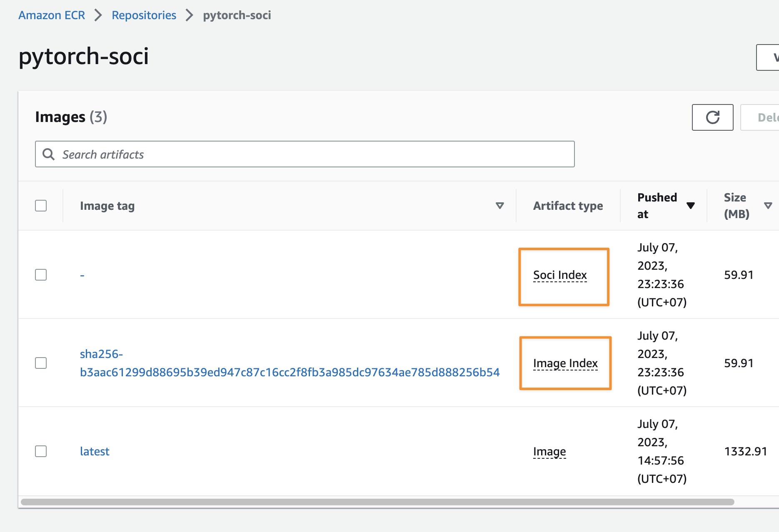Click the Image artifact type label
Screen dimensions: 779x532
pyautogui.click(x=549, y=452)
